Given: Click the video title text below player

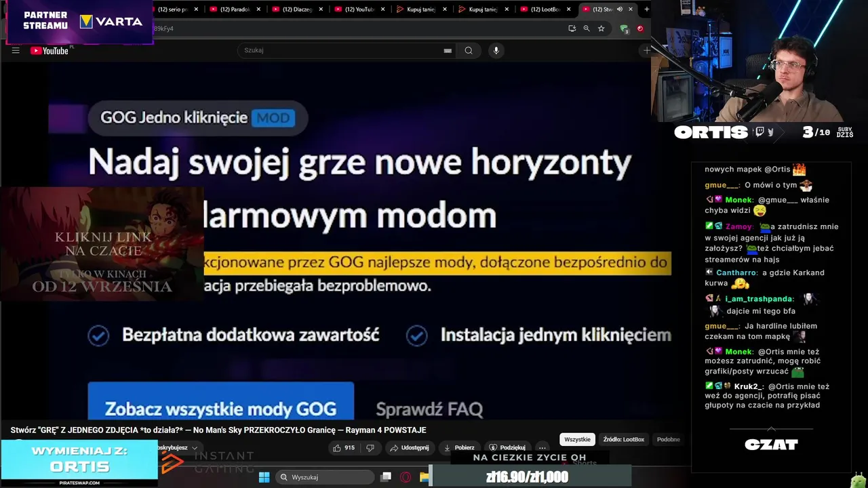Looking at the screenshot, I should tap(218, 430).
